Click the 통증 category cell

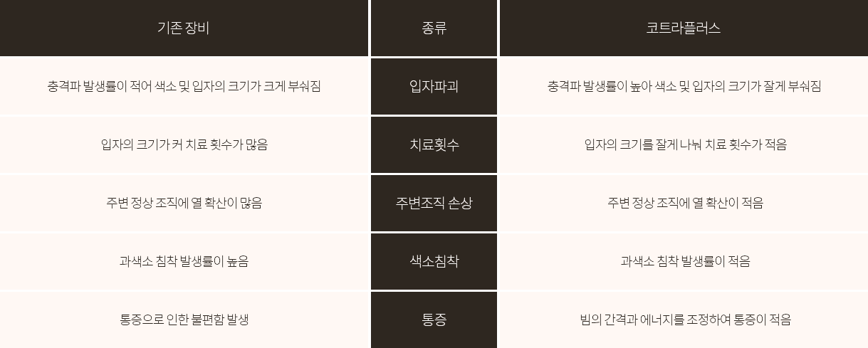click(434, 320)
